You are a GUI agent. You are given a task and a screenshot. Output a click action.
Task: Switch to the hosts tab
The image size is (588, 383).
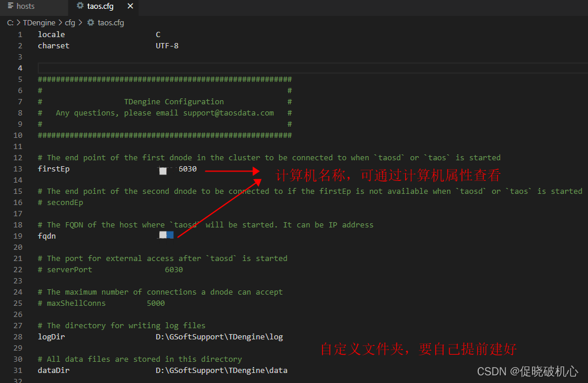click(25, 6)
